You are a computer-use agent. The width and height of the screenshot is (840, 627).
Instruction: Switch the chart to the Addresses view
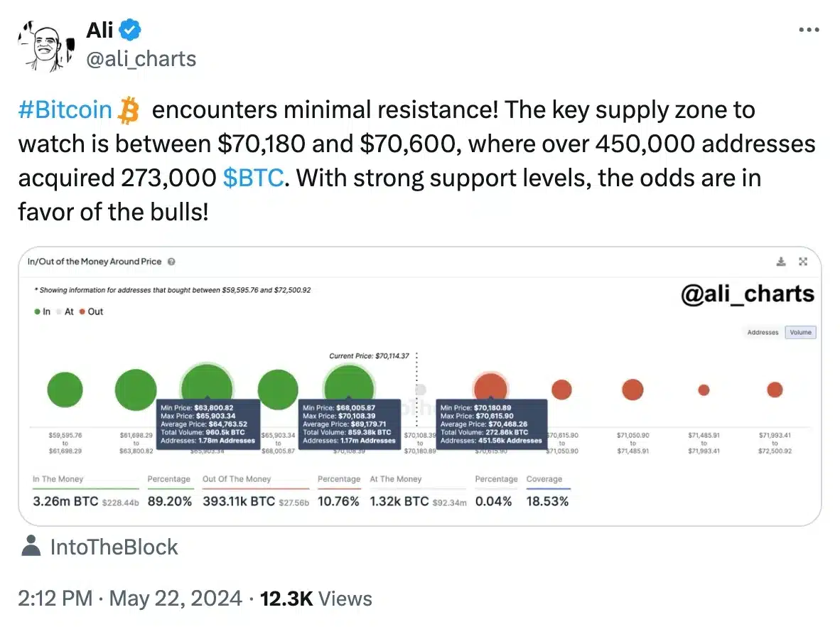pos(763,332)
